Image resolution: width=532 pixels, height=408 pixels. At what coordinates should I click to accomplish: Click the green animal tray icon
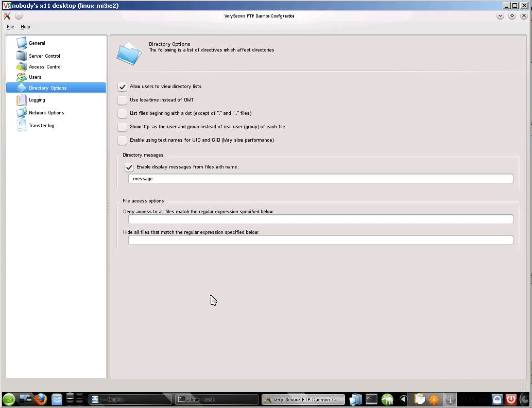click(387, 399)
